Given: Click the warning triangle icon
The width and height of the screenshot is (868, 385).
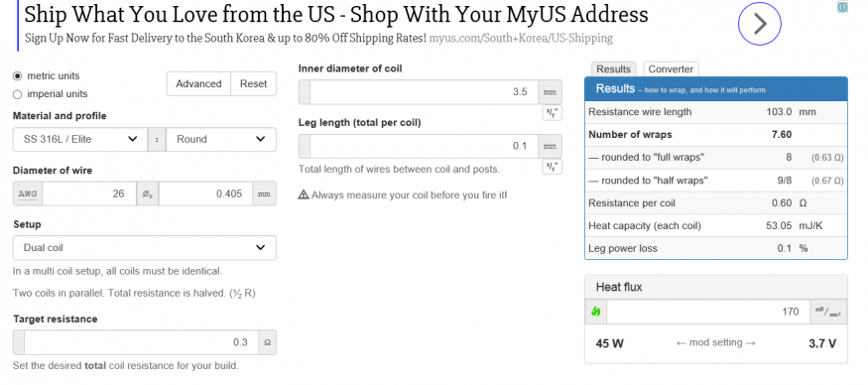Looking at the screenshot, I should click(x=304, y=195).
